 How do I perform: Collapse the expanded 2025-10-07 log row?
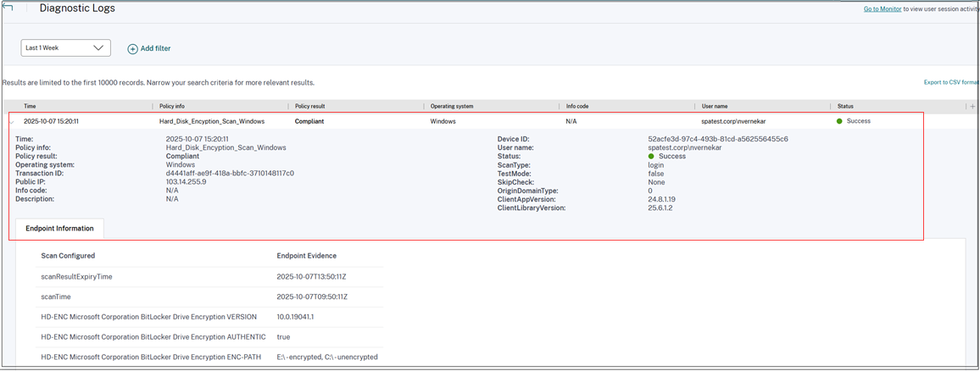point(12,122)
